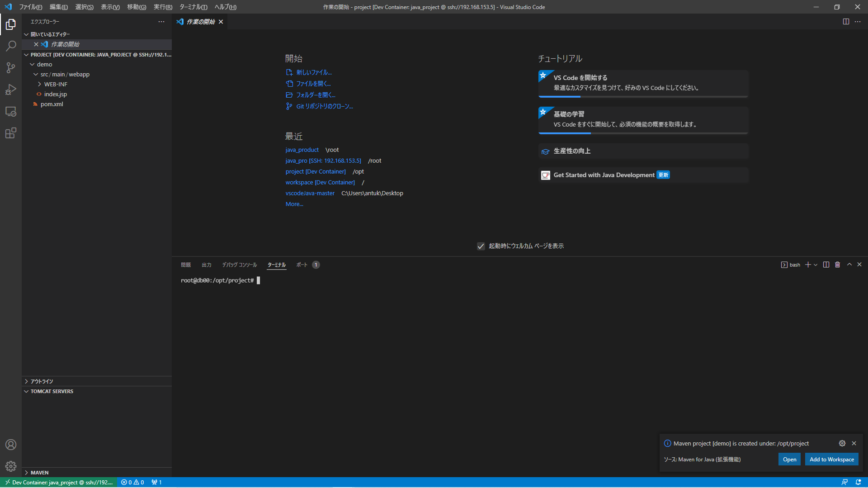Click Add to Workspace in the notification

pyautogui.click(x=831, y=459)
